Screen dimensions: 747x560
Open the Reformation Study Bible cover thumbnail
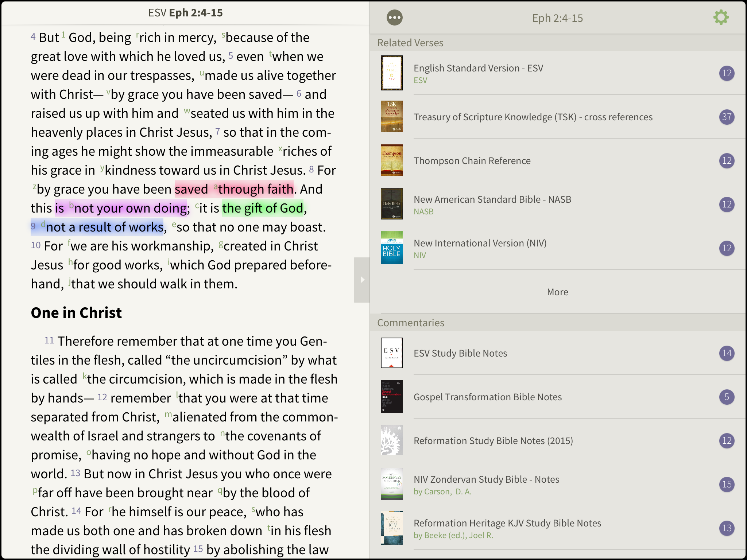(x=391, y=440)
